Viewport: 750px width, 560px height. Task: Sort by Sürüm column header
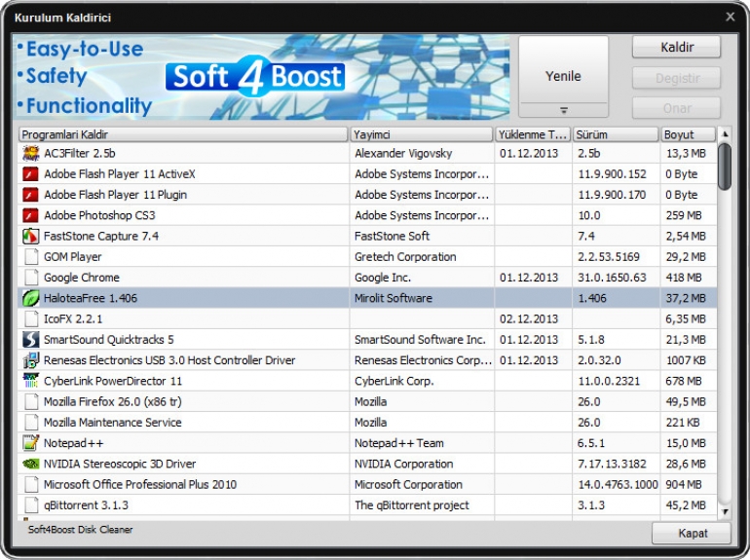[x=616, y=134]
